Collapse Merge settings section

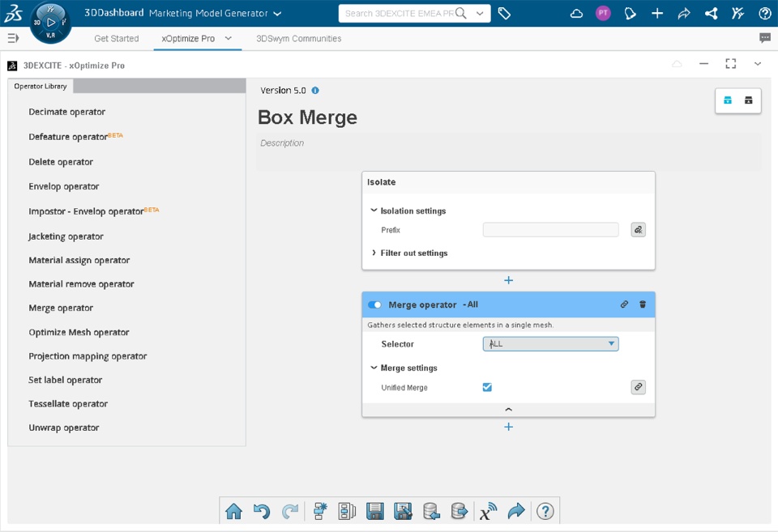pos(374,368)
